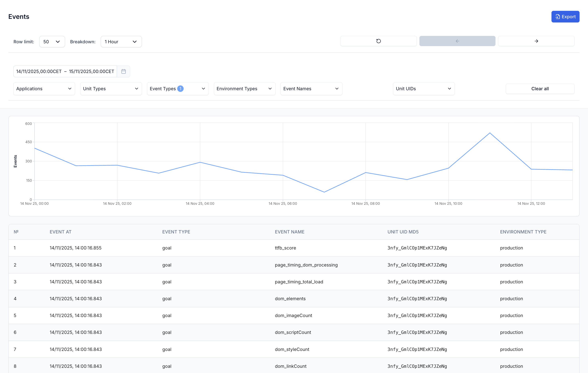
Task: Select the dom_scriptCount event name cell
Action: pyautogui.click(x=293, y=332)
